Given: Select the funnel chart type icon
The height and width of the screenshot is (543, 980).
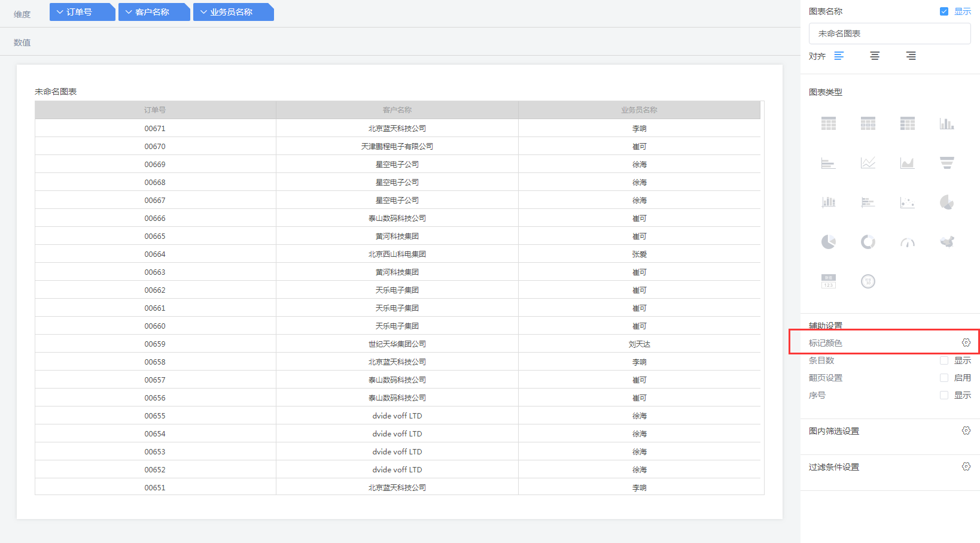Looking at the screenshot, I should [946, 163].
